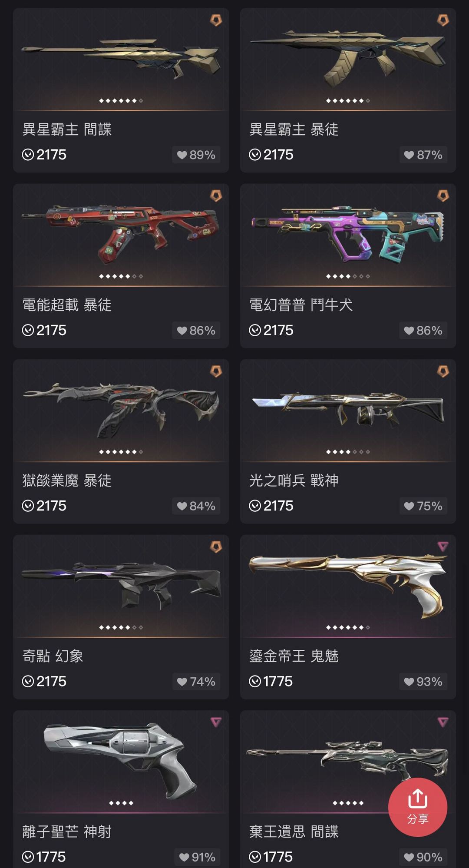Click the orange tier icon on 異星霸主 間諜
Viewport: 469px width, 868px height.
[216, 20]
